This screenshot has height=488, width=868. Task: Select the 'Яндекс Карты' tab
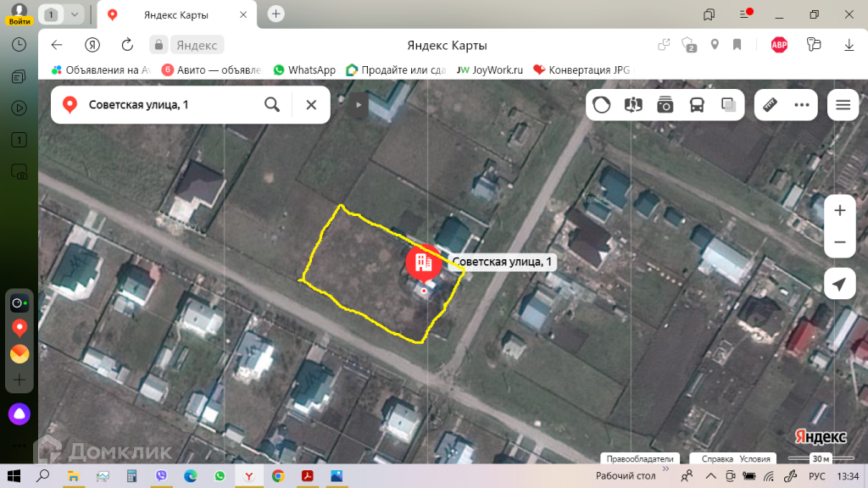176,15
